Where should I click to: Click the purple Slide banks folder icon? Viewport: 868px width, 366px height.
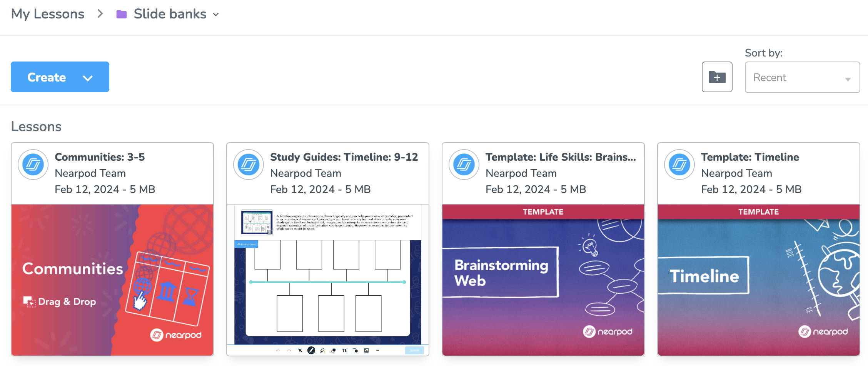[122, 14]
